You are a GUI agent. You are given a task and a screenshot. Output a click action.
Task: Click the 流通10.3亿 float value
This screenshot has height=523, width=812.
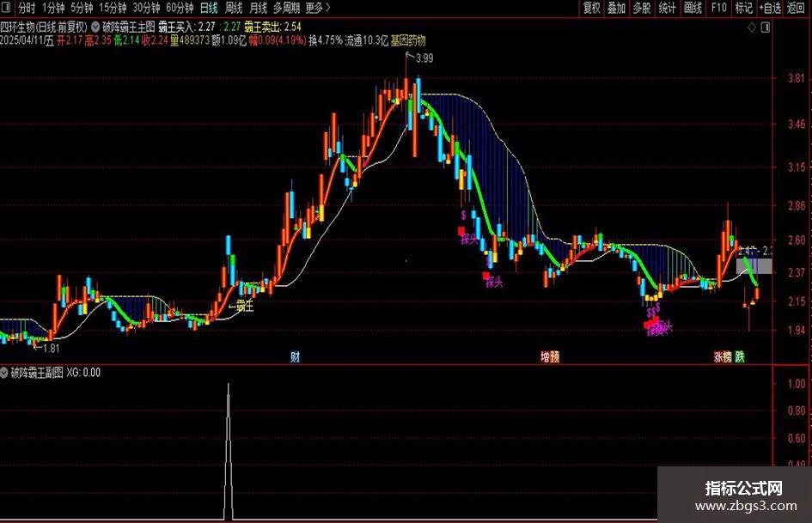[x=366, y=40]
